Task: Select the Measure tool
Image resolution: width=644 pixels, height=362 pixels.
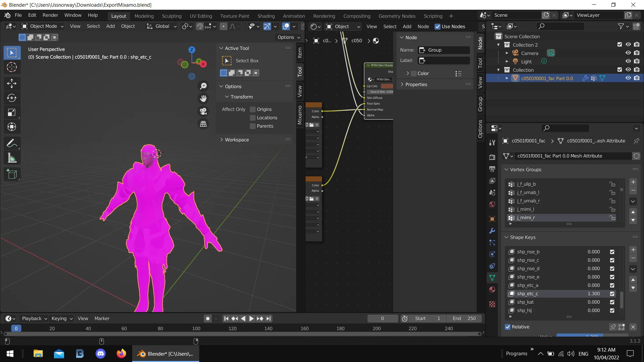Action: tap(12, 158)
